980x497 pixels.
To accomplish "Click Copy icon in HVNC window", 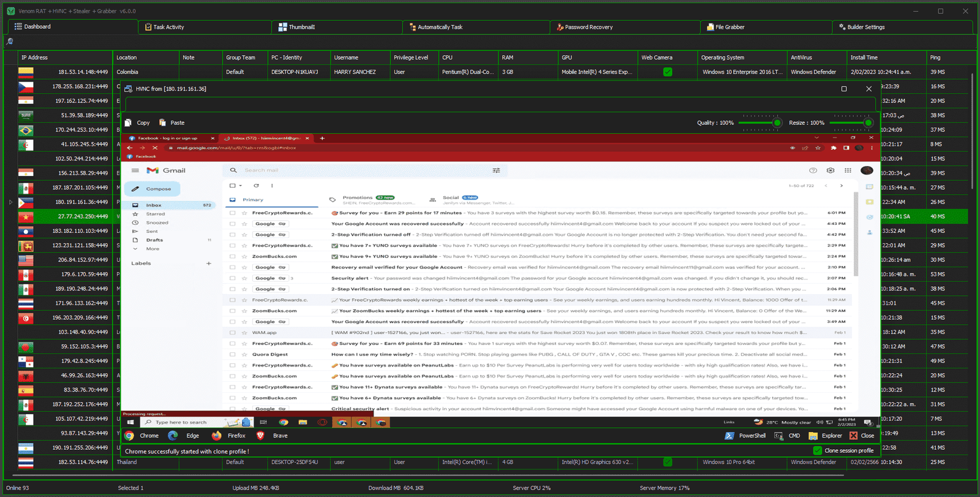I will click(x=128, y=123).
